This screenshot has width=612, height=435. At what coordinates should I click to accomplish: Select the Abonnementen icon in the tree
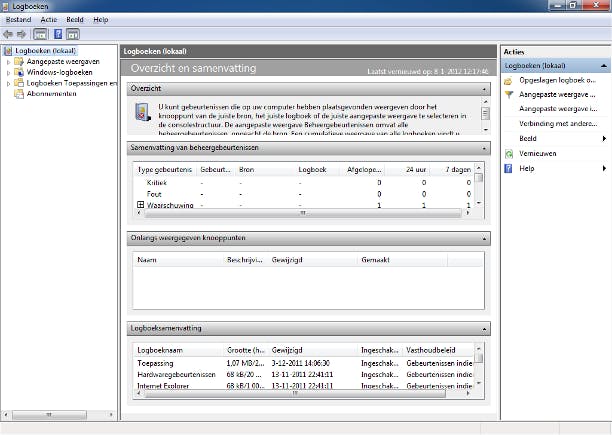[x=19, y=94]
